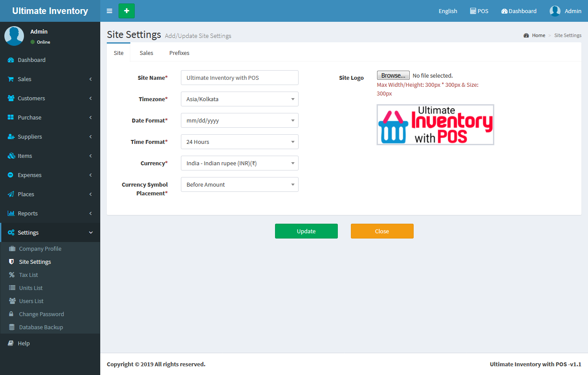This screenshot has width=588, height=375.
Task: Open the Help book icon in sidebar
Action: point(11,343)
